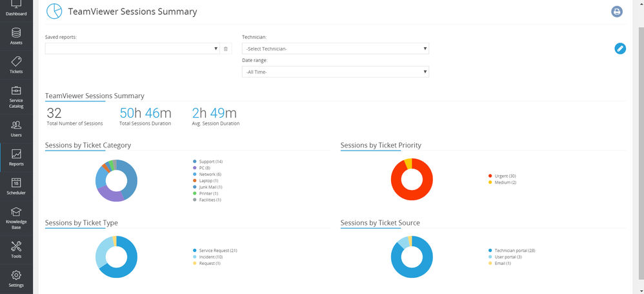Click the Laptop (1) legend entry
The width and height of the screenshot is (644, 294).
205,180
